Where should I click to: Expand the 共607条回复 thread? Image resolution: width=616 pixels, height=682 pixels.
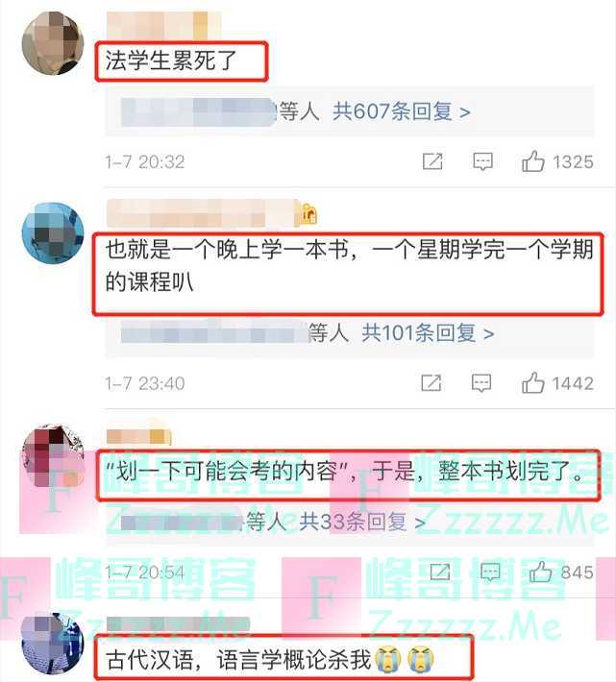[x=401, y=111]
